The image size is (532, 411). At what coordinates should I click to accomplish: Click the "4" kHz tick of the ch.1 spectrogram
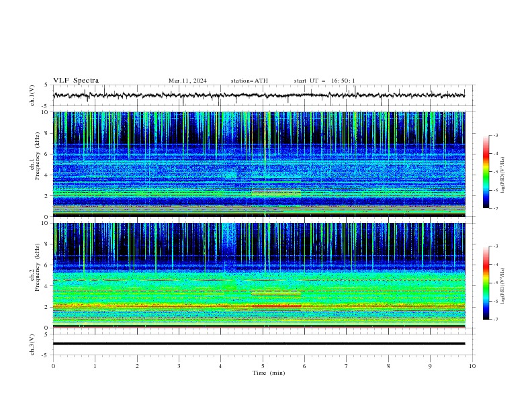(47, 175)
